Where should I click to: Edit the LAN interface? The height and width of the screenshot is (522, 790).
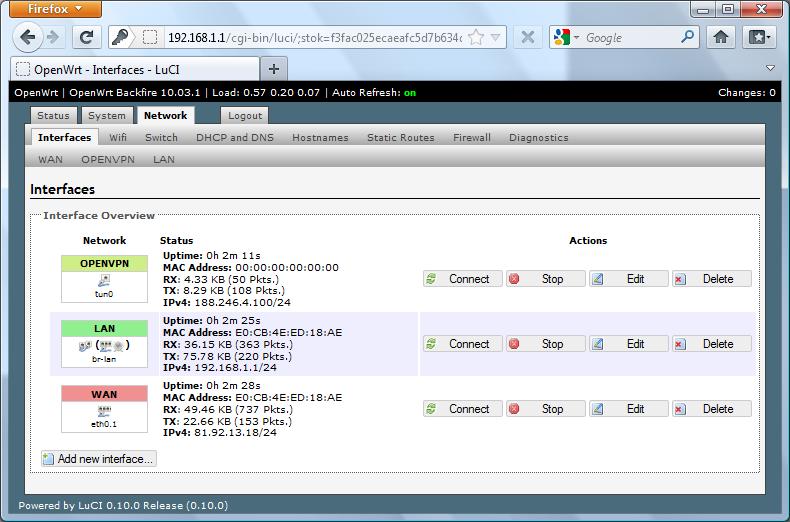[629, 344]
